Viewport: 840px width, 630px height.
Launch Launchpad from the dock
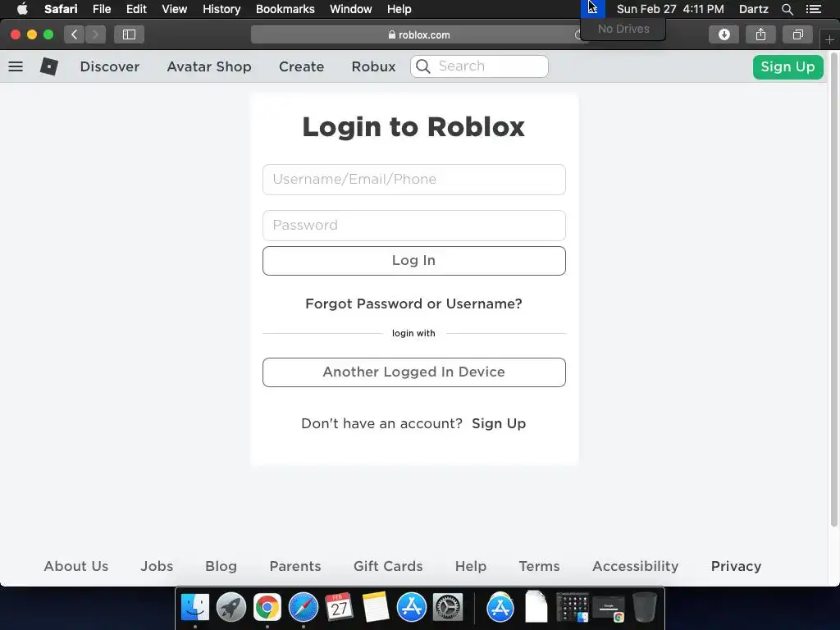231,608
